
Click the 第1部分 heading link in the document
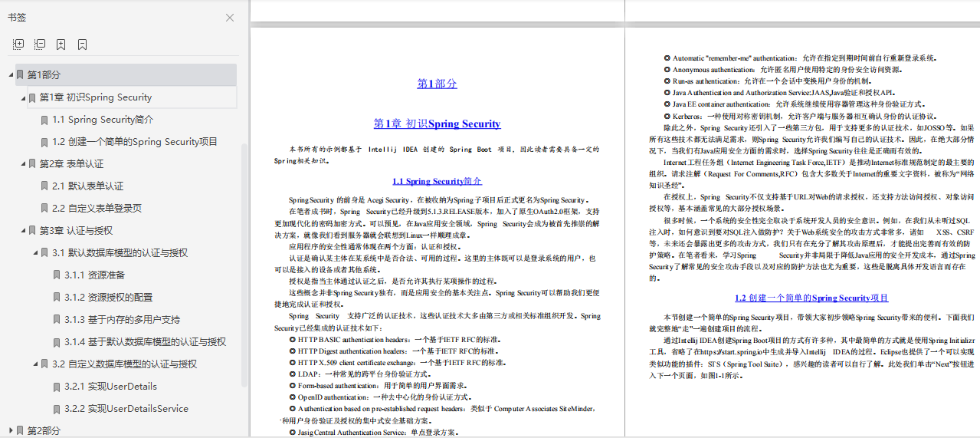437,84
